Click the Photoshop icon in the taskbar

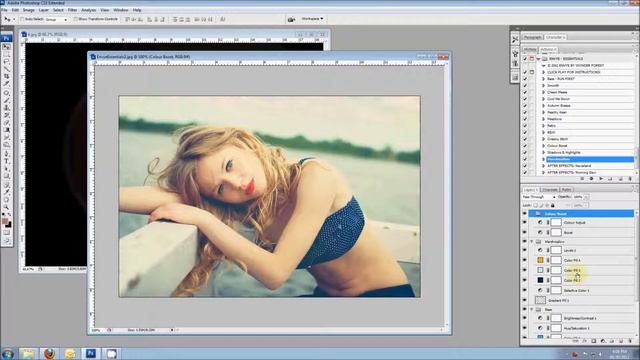coord(91,353)
